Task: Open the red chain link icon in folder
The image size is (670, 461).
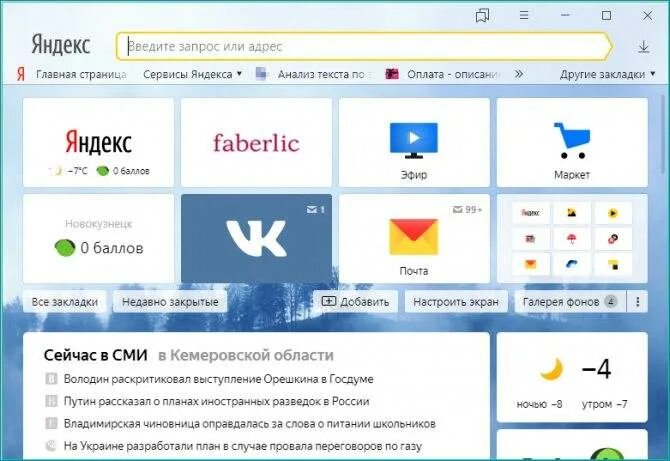Action: click(612, 238)
